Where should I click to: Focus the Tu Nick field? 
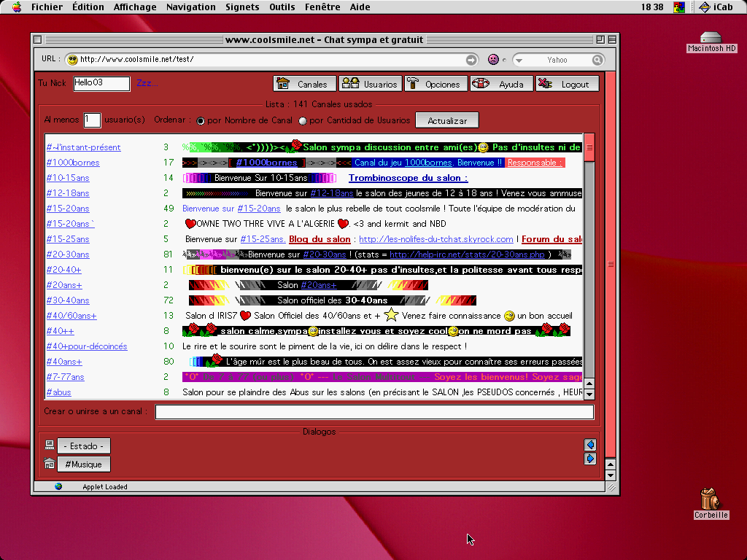click(101, 83)
